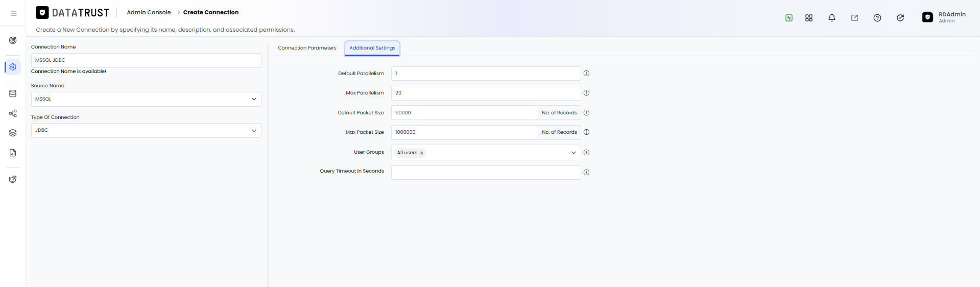Open the target icon in sidebar
This screenshot has width=980, height=287.
[x=13, y=40]
